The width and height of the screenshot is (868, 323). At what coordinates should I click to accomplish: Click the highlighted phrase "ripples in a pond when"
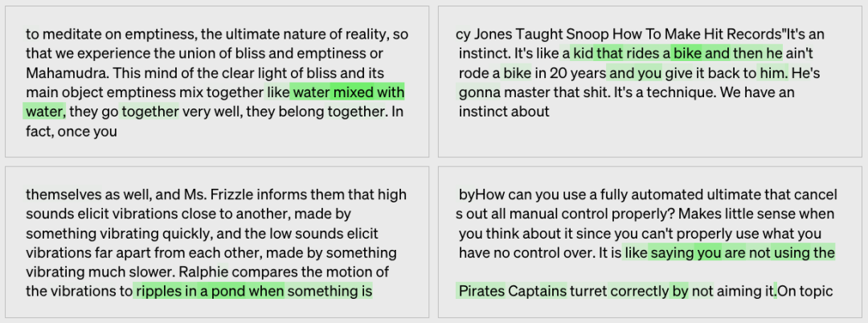point(210,291)
